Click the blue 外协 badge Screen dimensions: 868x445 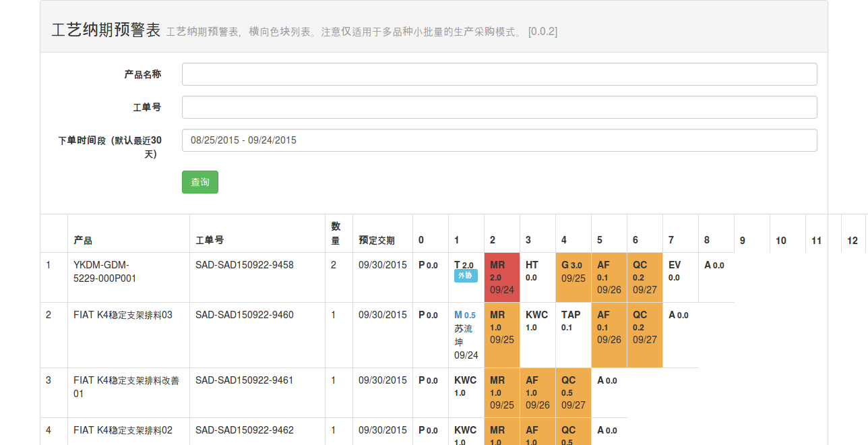tap(465, 276)
